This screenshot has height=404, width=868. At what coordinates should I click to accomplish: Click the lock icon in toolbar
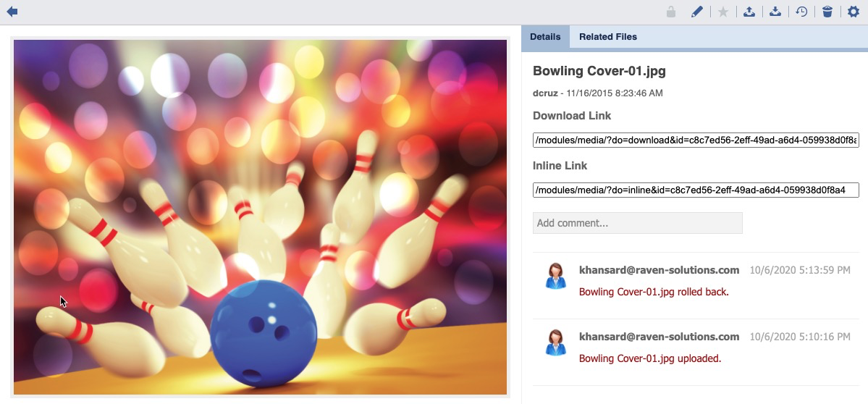671,12
